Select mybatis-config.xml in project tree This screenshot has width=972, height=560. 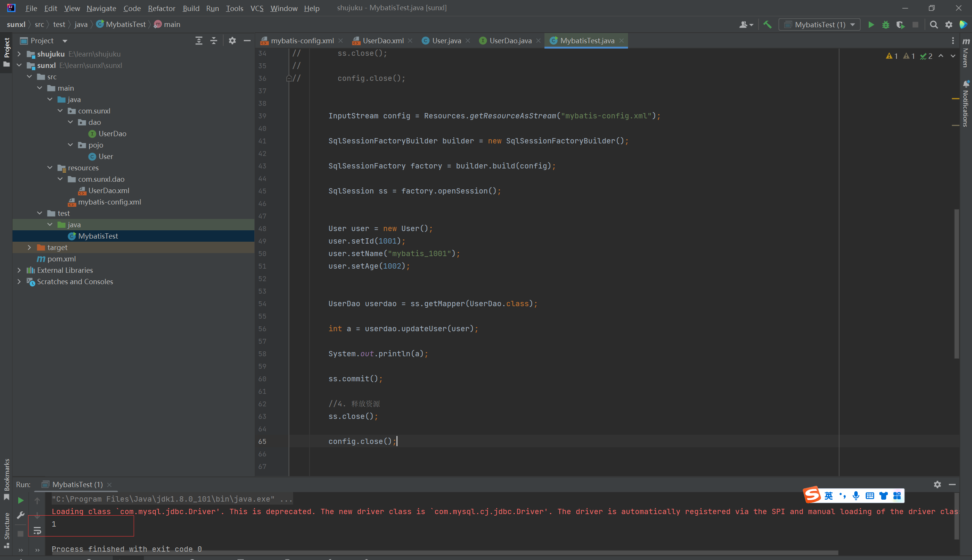pos(109,202)
